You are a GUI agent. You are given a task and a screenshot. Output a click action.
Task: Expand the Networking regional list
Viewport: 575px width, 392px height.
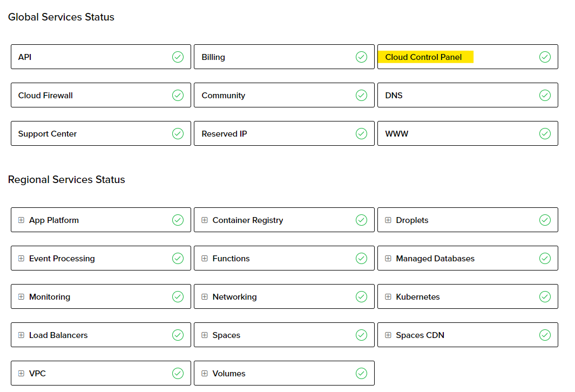[x=205, y=296]
